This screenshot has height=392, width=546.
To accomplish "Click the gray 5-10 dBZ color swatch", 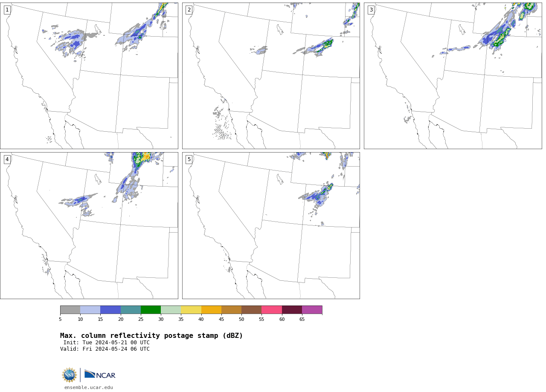I will tap(70, 310).
